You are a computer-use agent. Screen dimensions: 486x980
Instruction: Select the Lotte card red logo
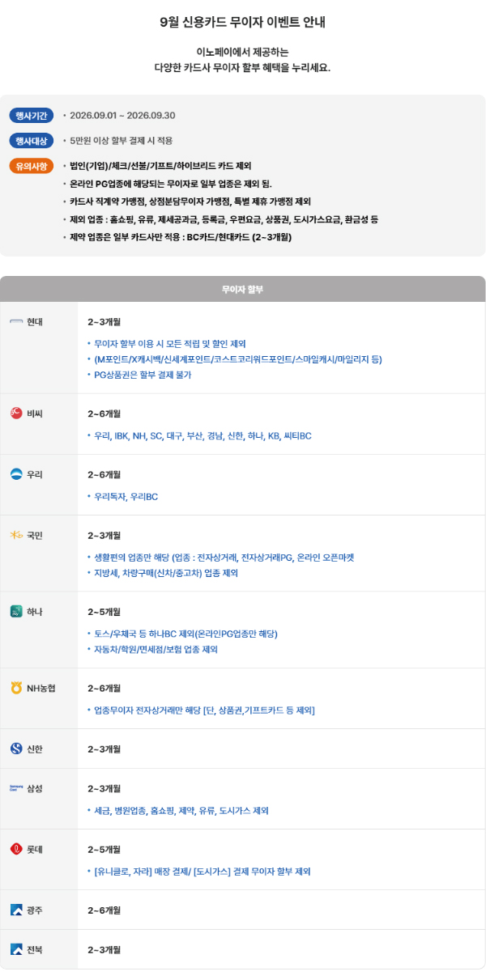click(16, 849)
